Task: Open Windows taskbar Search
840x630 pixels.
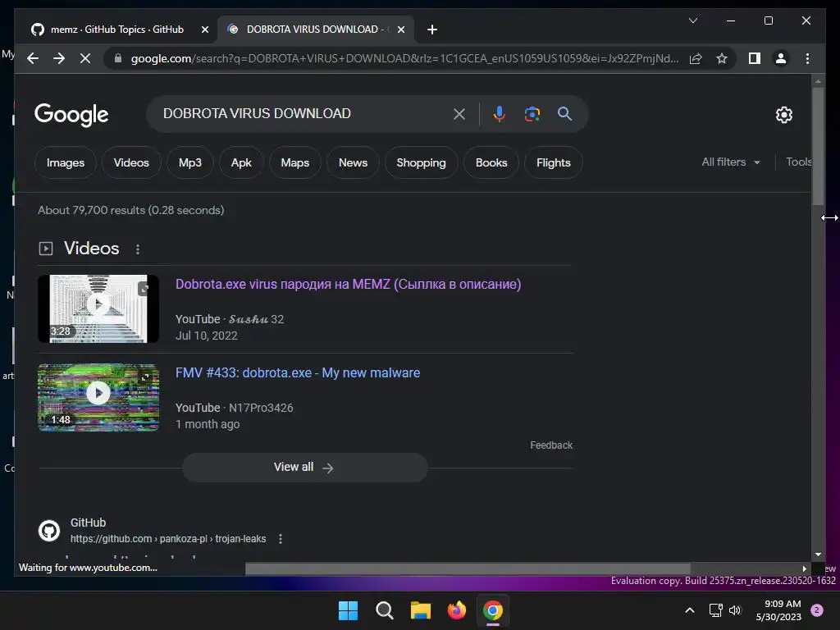Action: tap(384, 610)
